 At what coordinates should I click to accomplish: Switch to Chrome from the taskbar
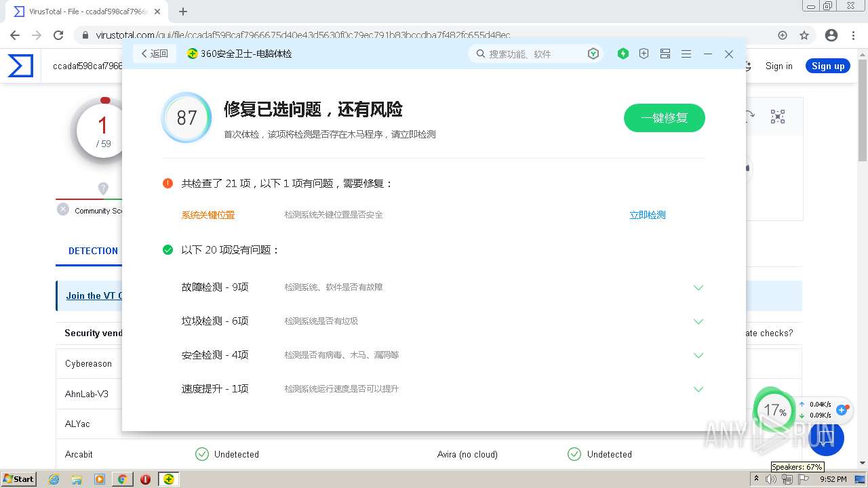(x=123, y=479)
